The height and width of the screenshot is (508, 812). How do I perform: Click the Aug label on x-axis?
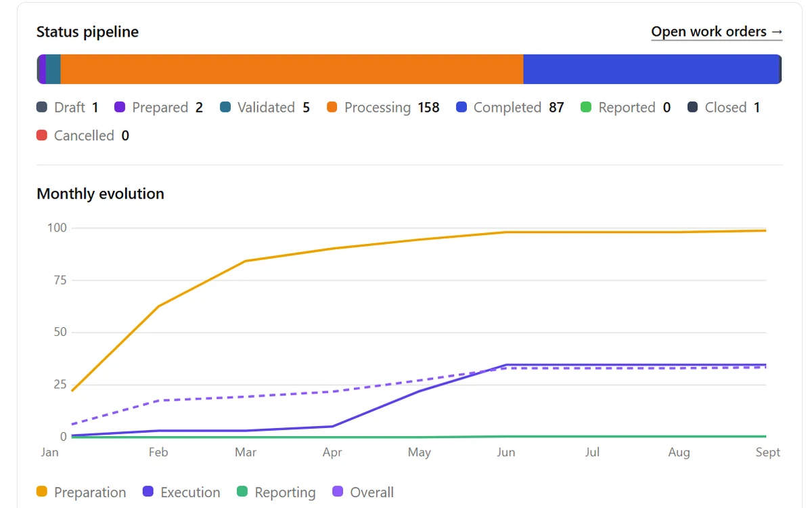click(679, 452)
